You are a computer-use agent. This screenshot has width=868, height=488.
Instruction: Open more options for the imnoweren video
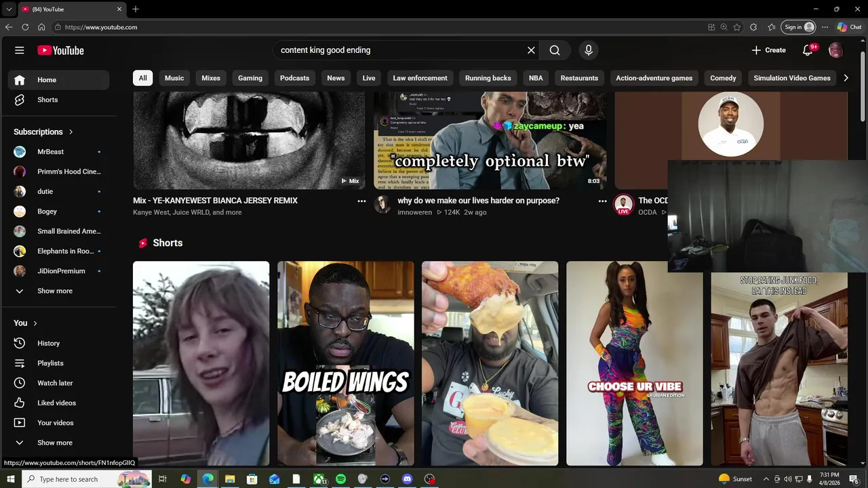[602, 201]
